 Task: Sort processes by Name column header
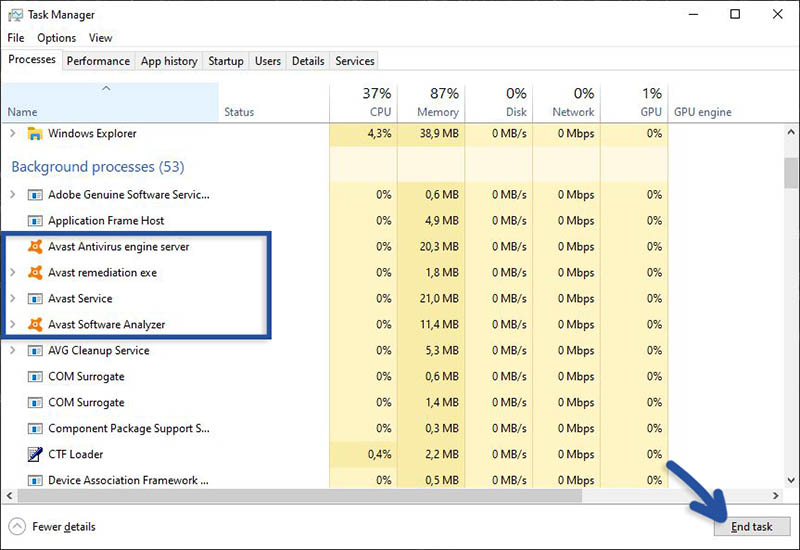point(110,102)
